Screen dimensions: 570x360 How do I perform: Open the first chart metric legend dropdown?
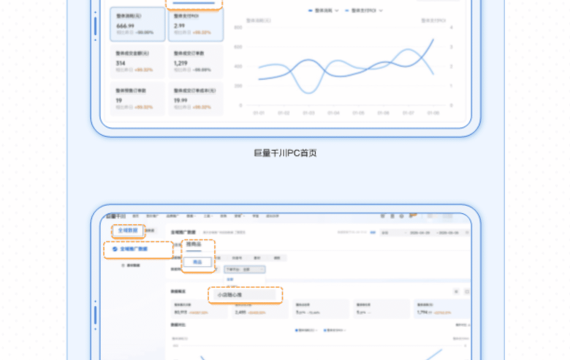pos(324,11)
